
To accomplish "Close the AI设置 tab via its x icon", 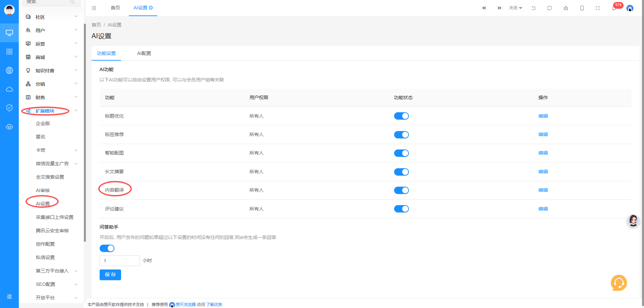I will [x=151, y=8].
